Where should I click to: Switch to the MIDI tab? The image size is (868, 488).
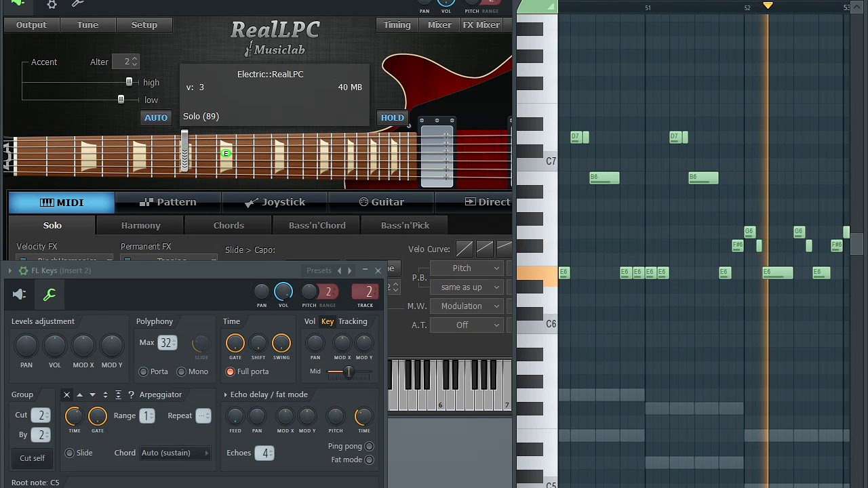[62, 202]
